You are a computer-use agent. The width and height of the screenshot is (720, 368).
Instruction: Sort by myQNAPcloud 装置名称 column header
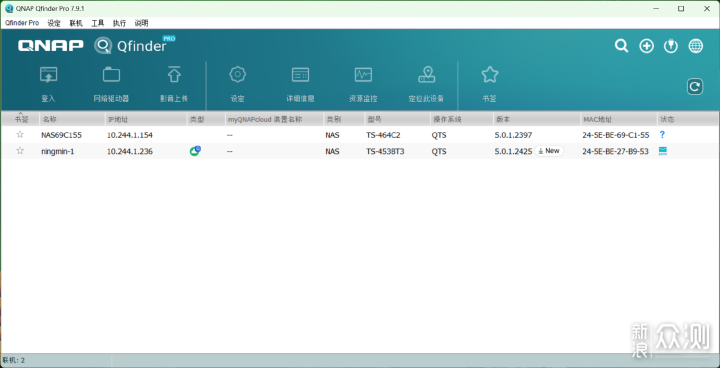274,119
